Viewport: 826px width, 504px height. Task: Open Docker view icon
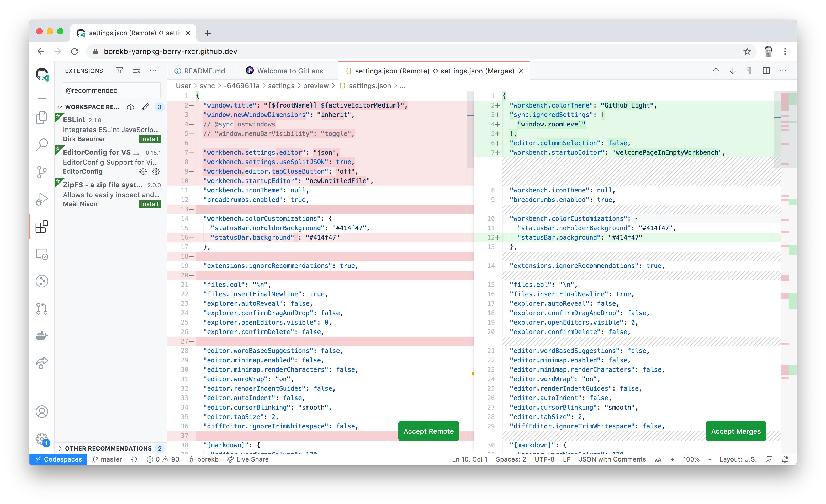(x=42, y=336)
